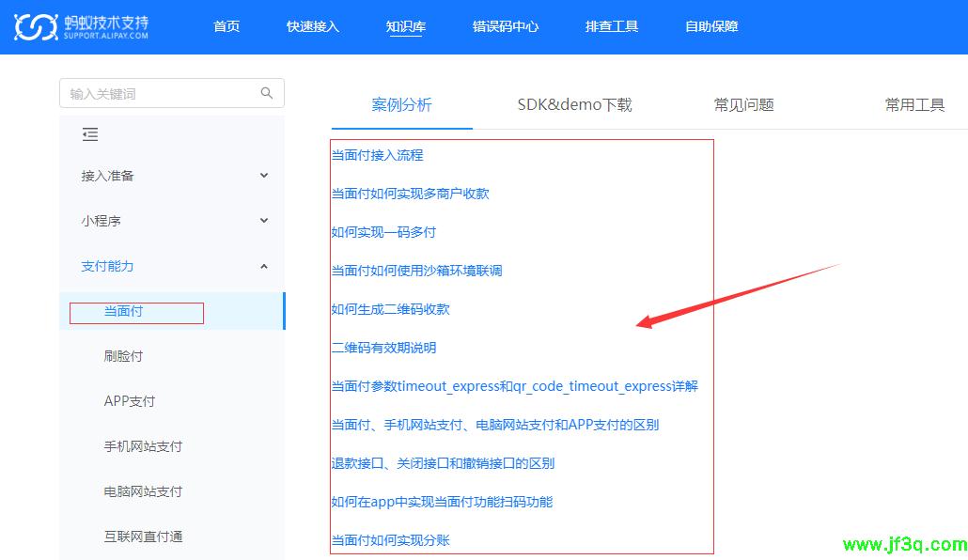Open the 当面付接入流程 article link
The image size is (968, 560).
377,155
